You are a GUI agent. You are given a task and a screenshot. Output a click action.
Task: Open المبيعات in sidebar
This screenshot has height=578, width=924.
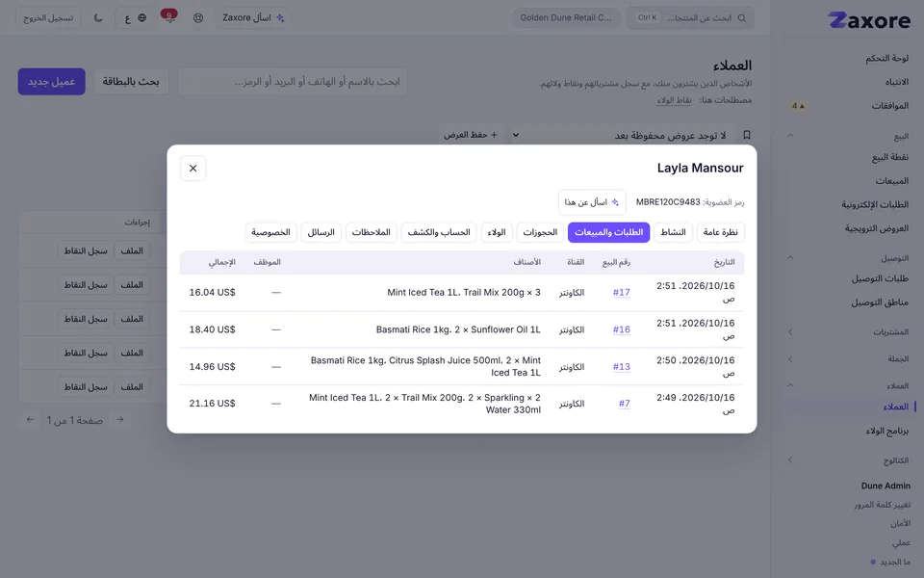tap(891, 181)
